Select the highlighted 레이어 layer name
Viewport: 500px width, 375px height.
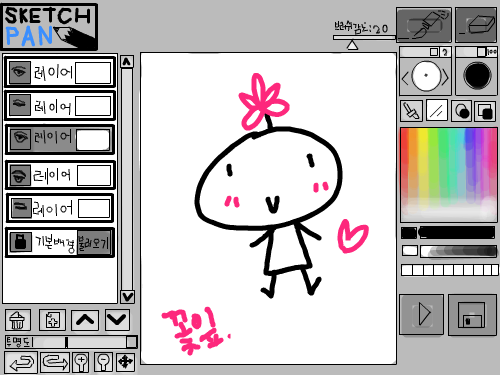(53, 137)
